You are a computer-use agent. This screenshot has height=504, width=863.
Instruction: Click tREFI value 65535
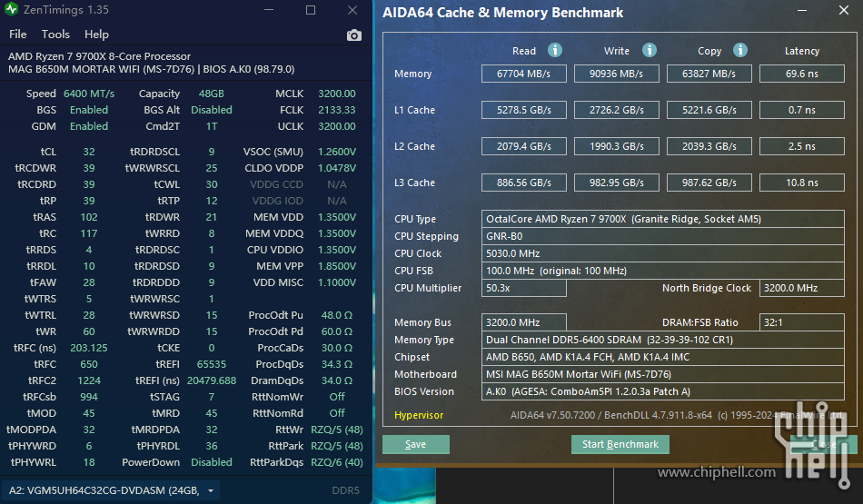click(x=212, y=364)
